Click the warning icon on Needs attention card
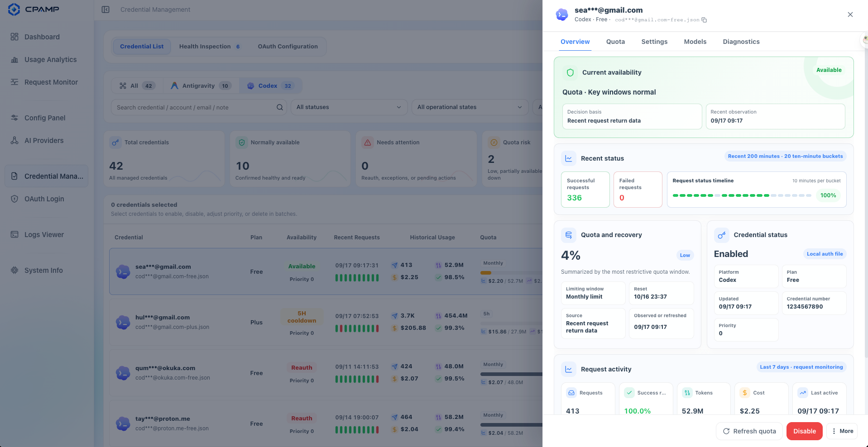868x447 pixels. tap(368, 143)
